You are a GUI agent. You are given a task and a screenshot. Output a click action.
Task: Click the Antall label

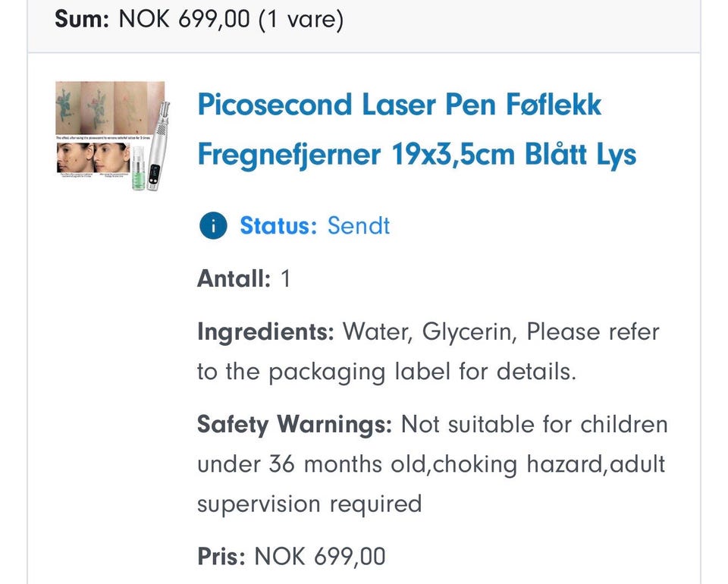point(234,279)
